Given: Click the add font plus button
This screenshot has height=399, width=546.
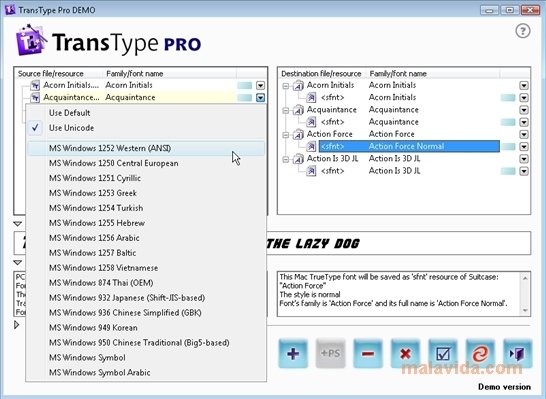Looking at the screenshot, I should (x=293, y=353).
